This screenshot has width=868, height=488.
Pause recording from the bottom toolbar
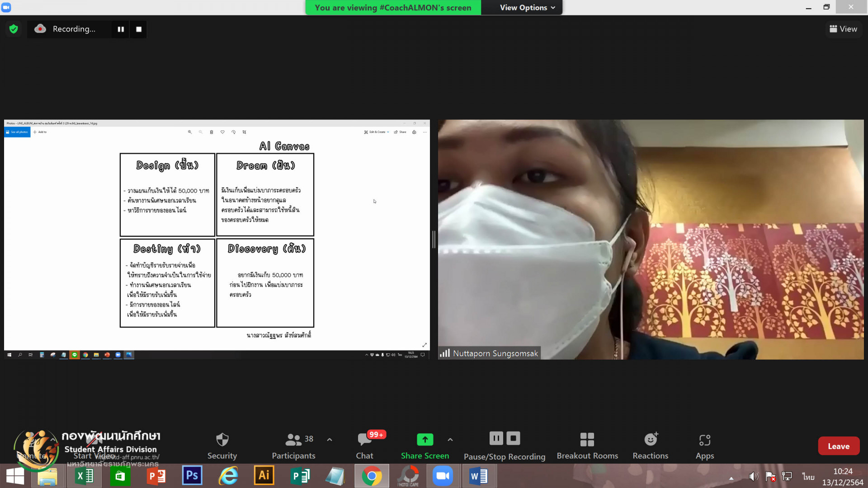coord(496,438)
